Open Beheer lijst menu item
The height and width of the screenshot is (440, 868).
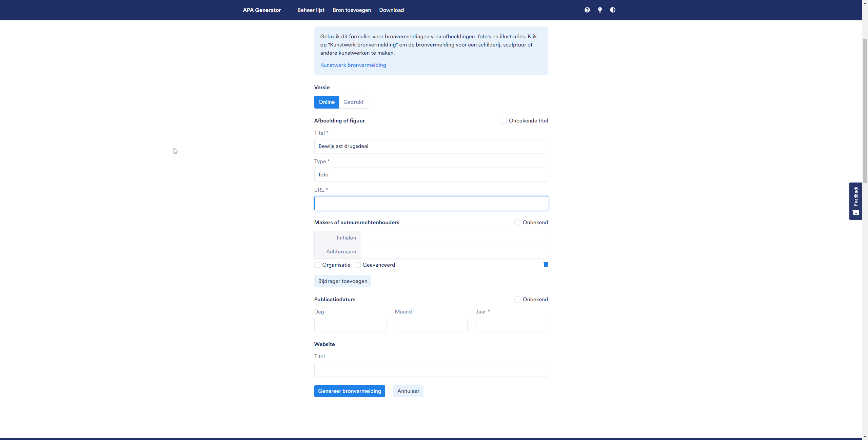pyautogui.click(x=311, y=10)
